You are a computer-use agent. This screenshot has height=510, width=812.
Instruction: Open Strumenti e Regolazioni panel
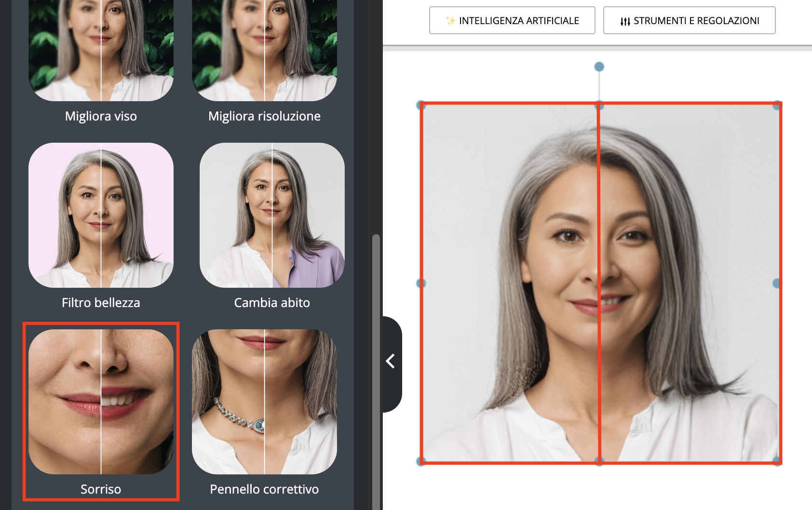(x=689, y=21)
